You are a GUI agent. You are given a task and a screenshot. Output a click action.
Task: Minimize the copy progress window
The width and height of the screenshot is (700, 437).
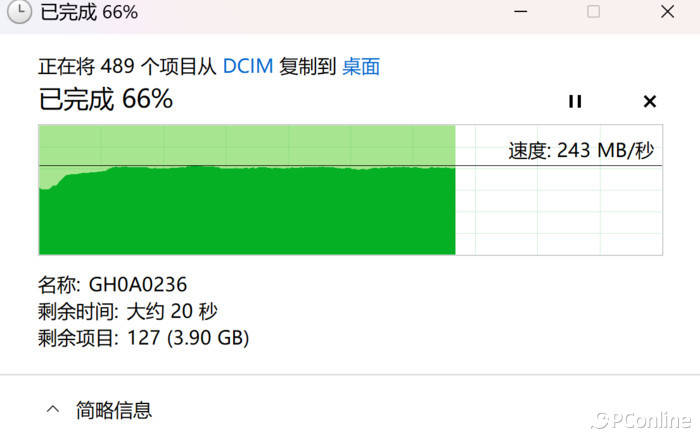coord(521,12)
